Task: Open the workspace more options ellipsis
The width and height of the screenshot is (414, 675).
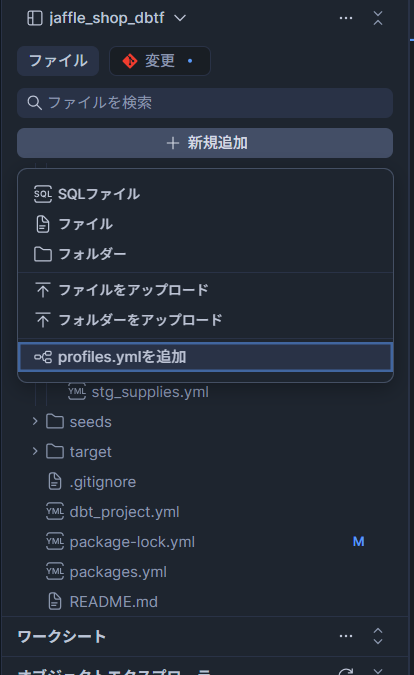Action: (346, 18)
